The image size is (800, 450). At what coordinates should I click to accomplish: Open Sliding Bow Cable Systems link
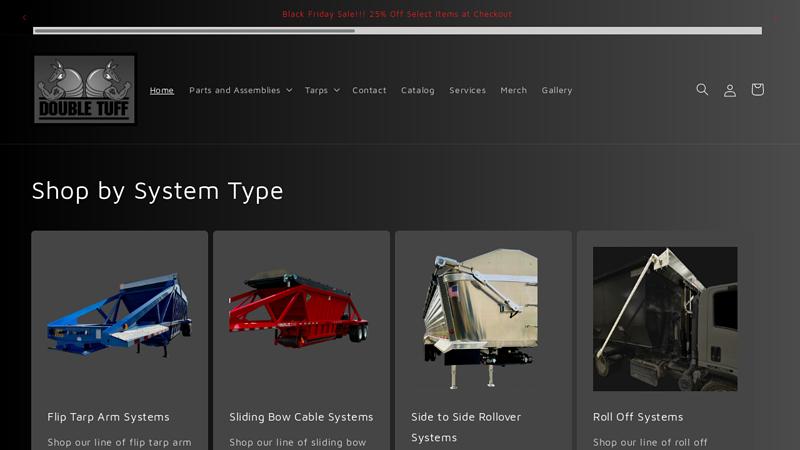[301, 417]
